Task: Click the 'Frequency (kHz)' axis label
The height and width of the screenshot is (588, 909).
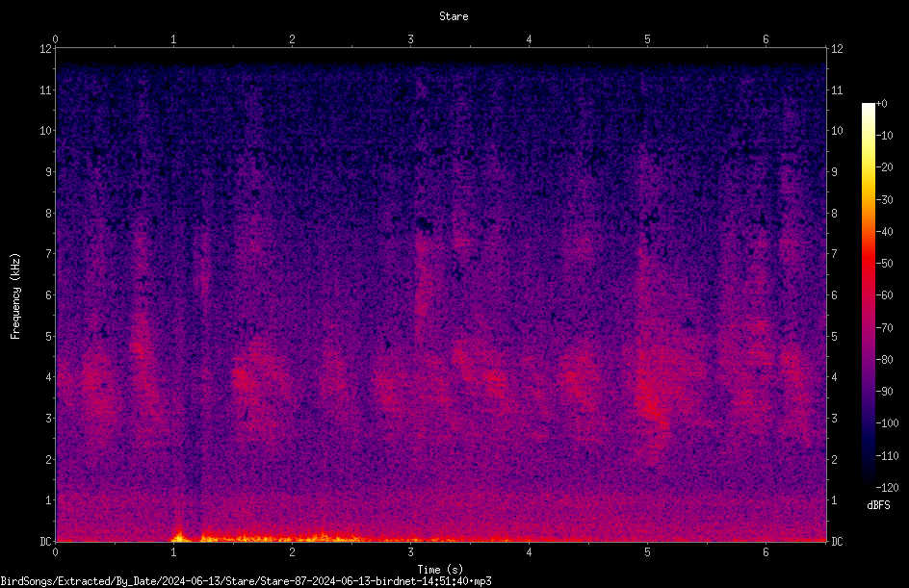Action: pyautogui.click(x=15, y=296)
